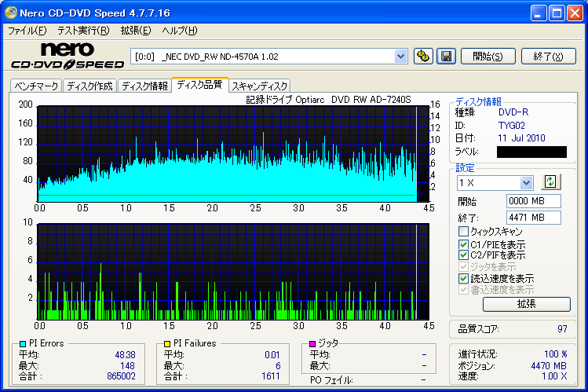The width and height of the screenshot is (588, 392).
Task: Click the 記録ドライブ Optiarc DVD RW AD-7240S label
Action: pos(328,100)
